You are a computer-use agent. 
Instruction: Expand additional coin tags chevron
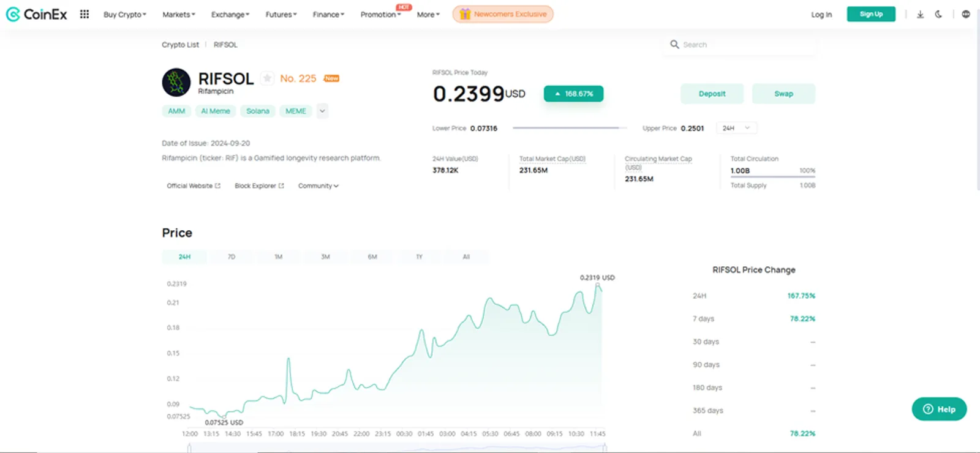[x=322, y=111]
